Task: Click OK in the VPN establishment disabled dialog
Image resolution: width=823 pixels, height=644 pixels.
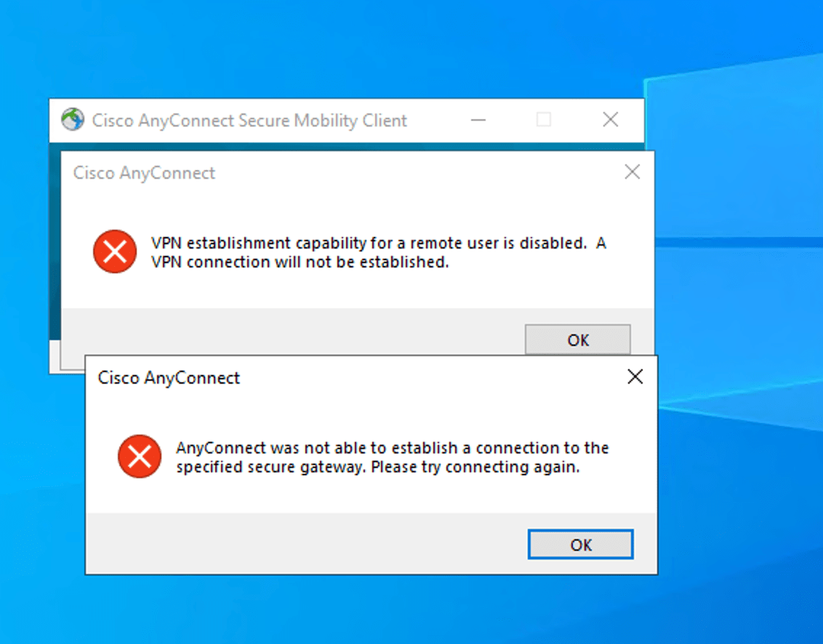Action: coord(578,339)
